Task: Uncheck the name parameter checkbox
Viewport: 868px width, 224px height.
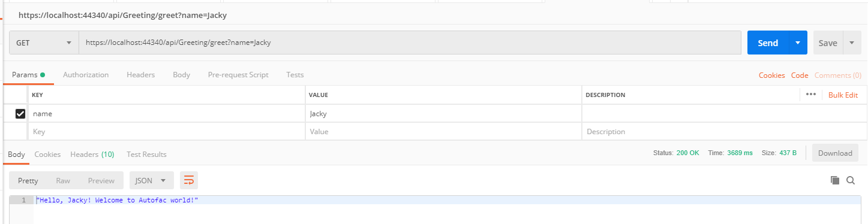Action: pos(20,114)
